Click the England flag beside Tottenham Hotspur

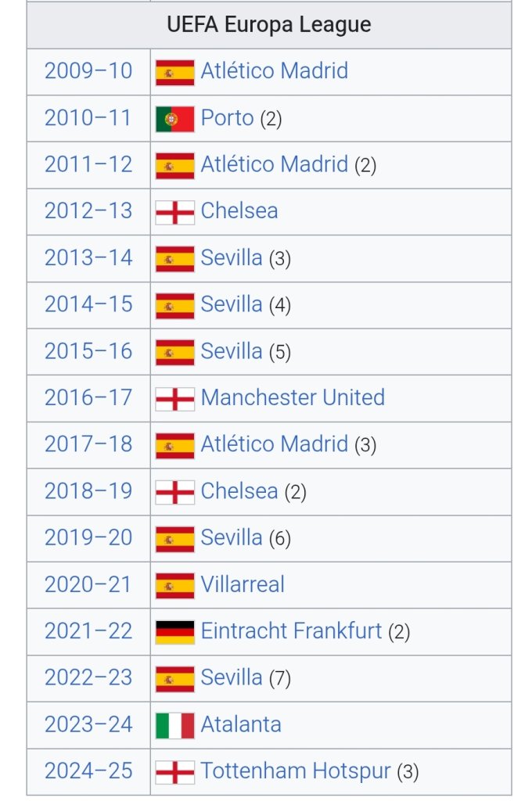point(174,772)
